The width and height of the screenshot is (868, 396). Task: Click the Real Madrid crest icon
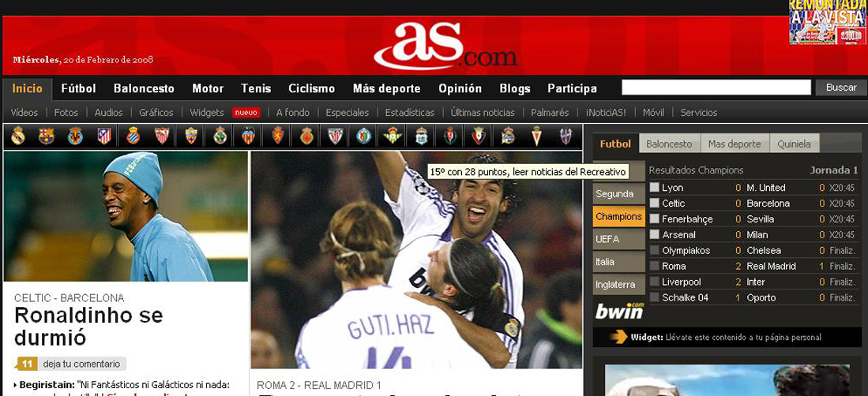pos(18,136)
